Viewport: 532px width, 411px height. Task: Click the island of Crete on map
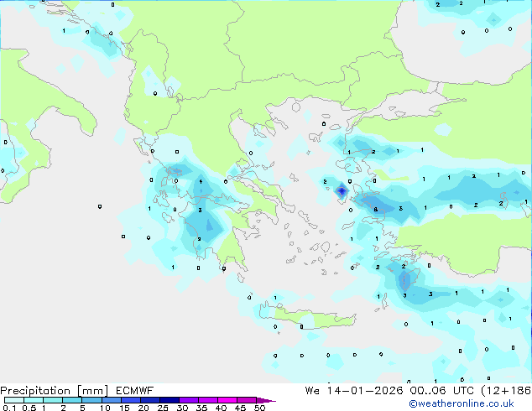click(307, 315)
